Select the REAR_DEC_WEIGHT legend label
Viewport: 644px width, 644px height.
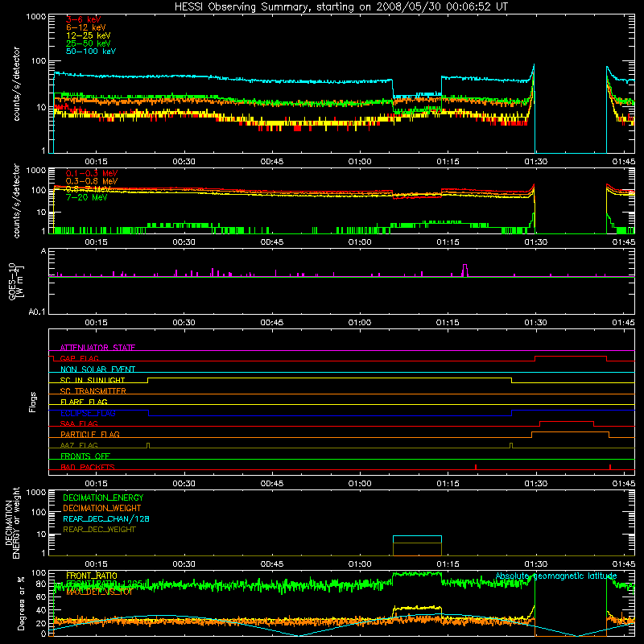[x=99, y=530]
